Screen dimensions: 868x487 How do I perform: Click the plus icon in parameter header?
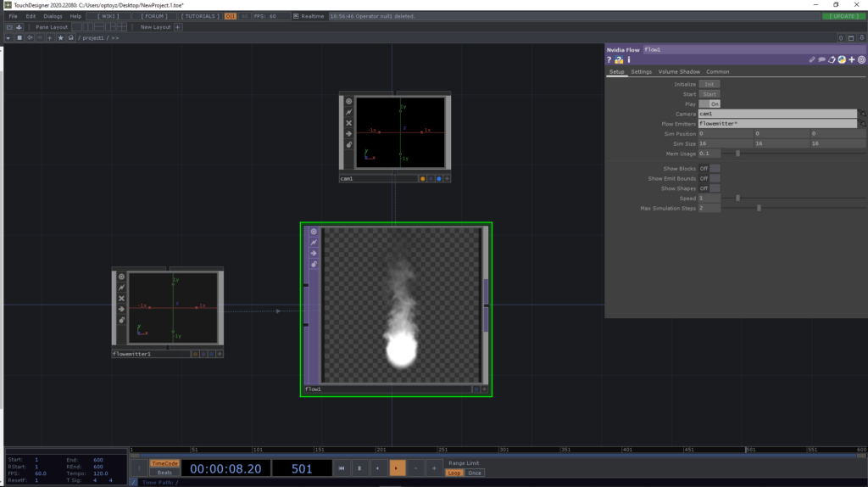click(852, 60)
